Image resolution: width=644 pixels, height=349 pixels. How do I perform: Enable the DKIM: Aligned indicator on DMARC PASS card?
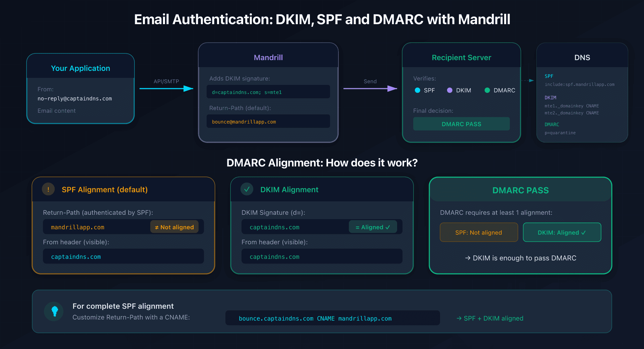coord(562,232)
